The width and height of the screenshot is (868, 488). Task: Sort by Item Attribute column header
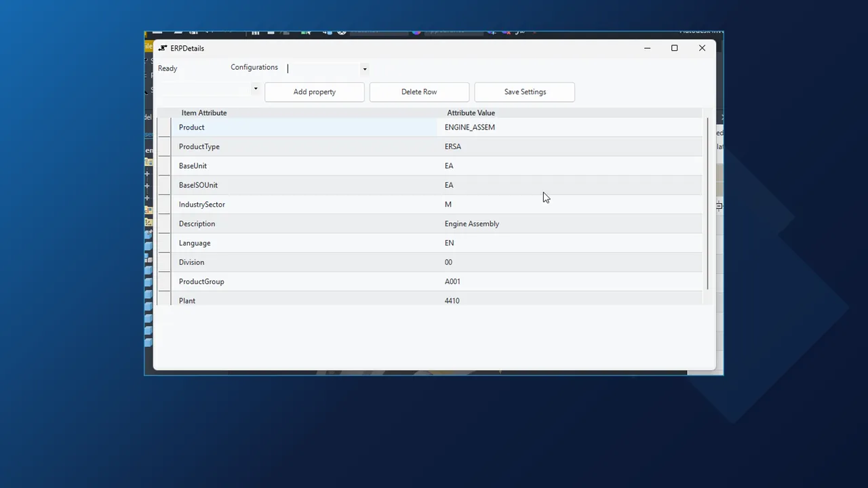[204, 113]
